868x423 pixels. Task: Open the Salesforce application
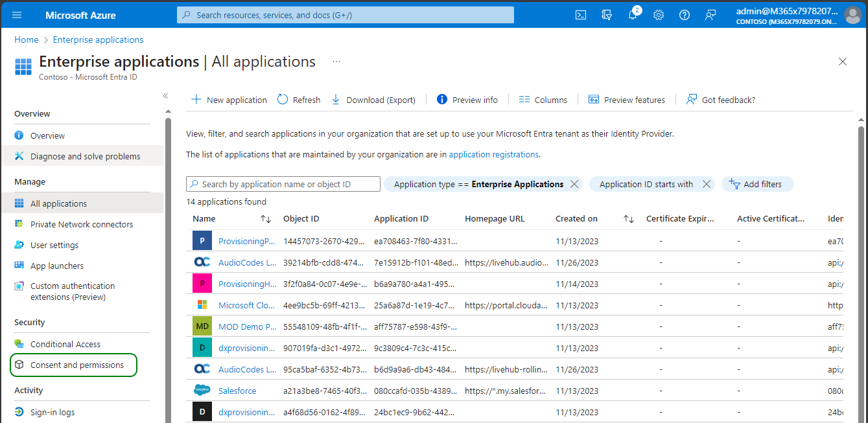237,391
